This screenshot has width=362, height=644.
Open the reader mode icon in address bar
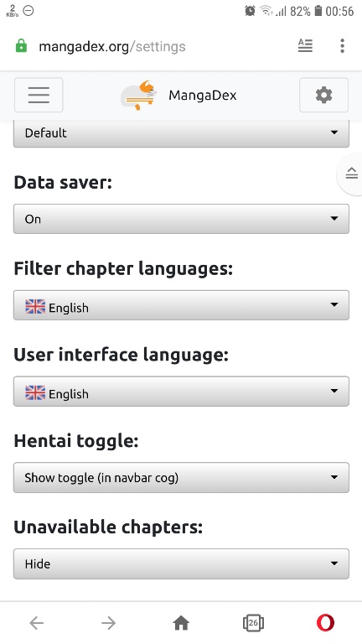tap(305, 45)
